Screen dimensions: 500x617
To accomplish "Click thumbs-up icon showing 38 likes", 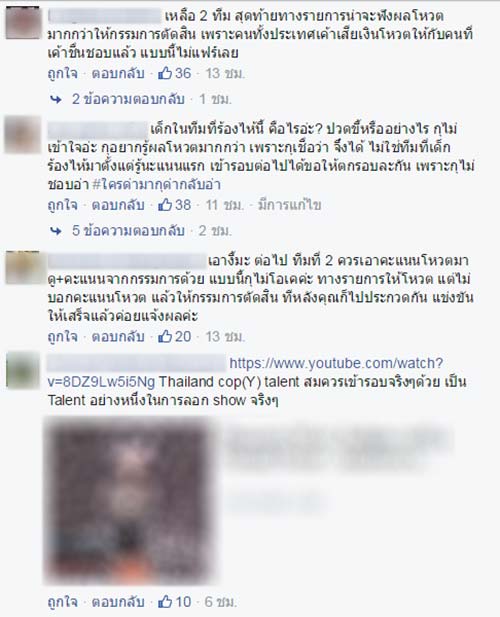I will tap(165, 205).
